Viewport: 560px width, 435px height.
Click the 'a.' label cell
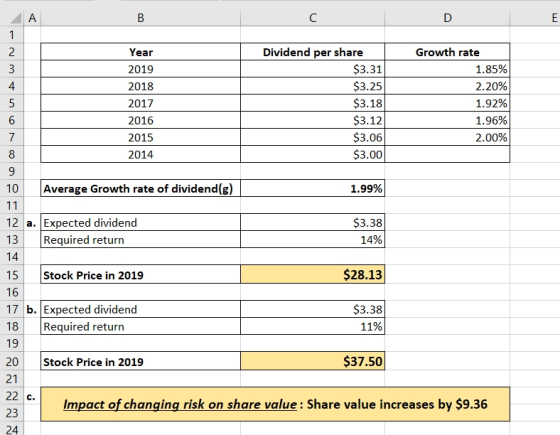click(32, 223)
